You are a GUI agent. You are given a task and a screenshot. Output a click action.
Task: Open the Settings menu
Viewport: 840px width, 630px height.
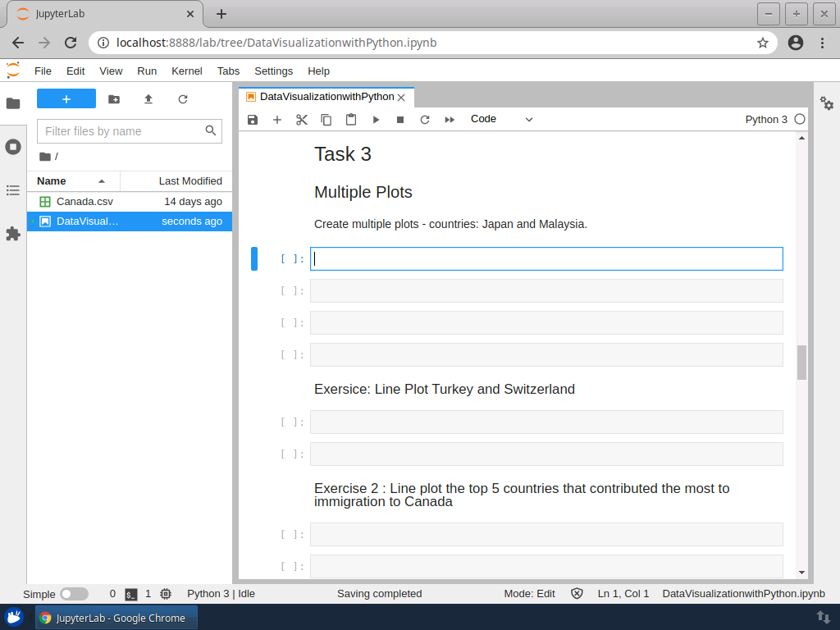coord(274,71)
